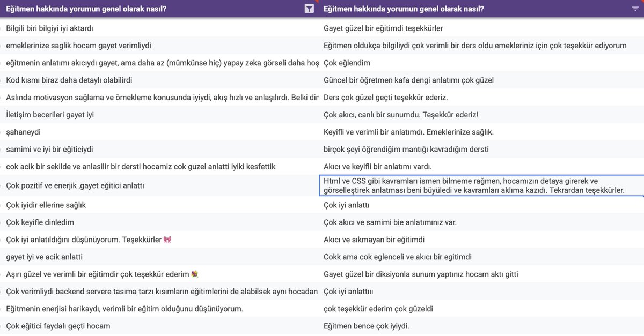Select cell 'Akıcı ve keyifli bir anlatımı vardı.'
644x336 pixels.
[x=481, y=167]
